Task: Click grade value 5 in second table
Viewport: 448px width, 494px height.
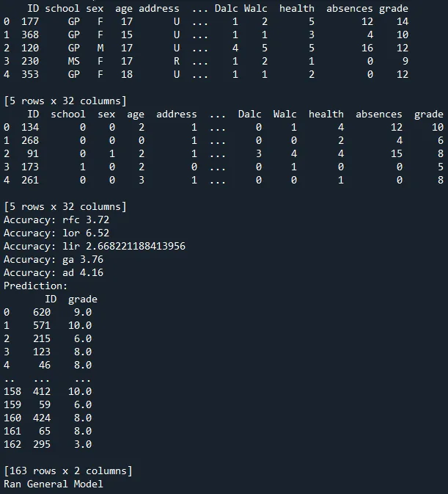Action: coord(441,167)
